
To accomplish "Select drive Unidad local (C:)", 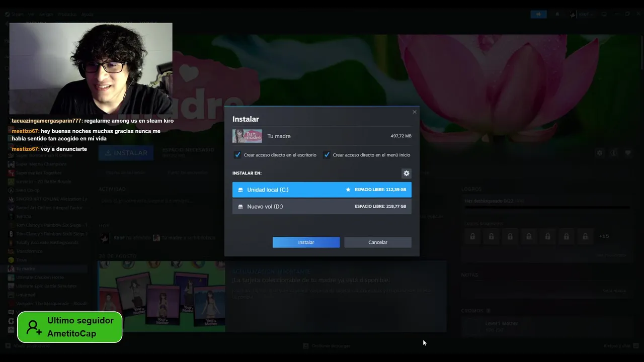I will (322, 190).
